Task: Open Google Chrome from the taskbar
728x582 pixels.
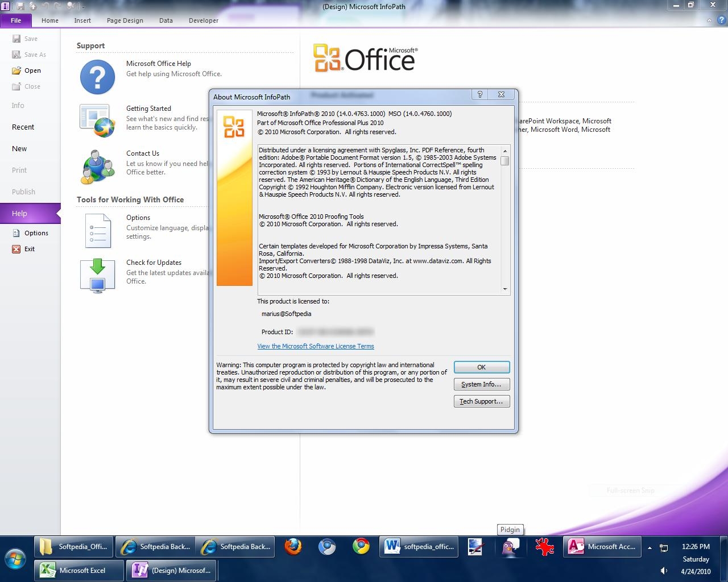Action: click(361, 547)
